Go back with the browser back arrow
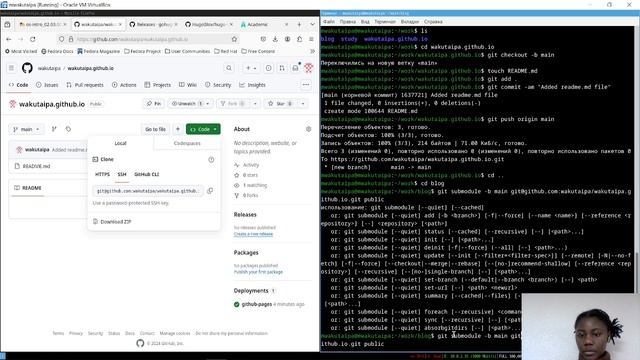The image size is (640, 360). pos(9,39)
